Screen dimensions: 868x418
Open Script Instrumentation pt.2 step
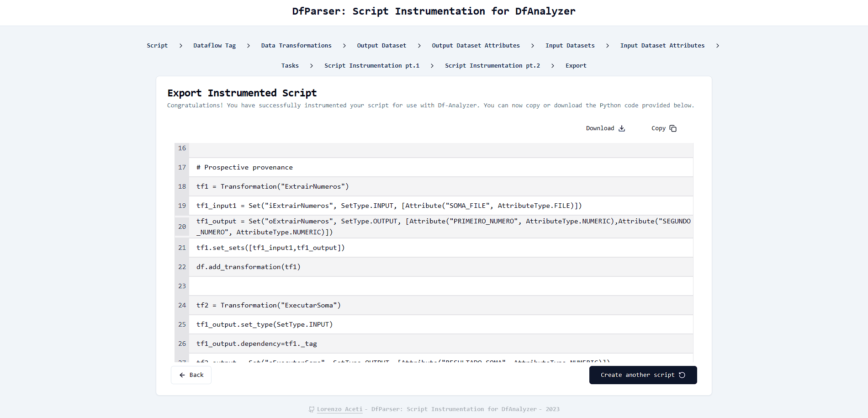[x=492, y=65]
